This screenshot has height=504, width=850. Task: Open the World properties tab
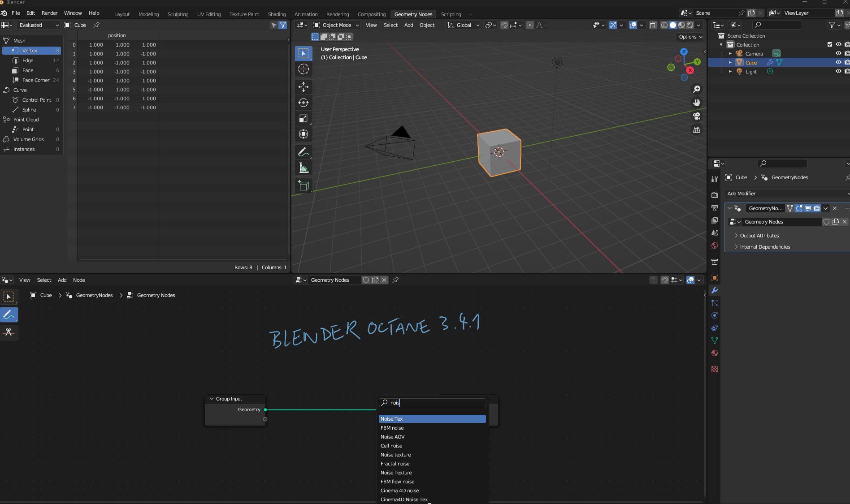(x=715, y=246)
